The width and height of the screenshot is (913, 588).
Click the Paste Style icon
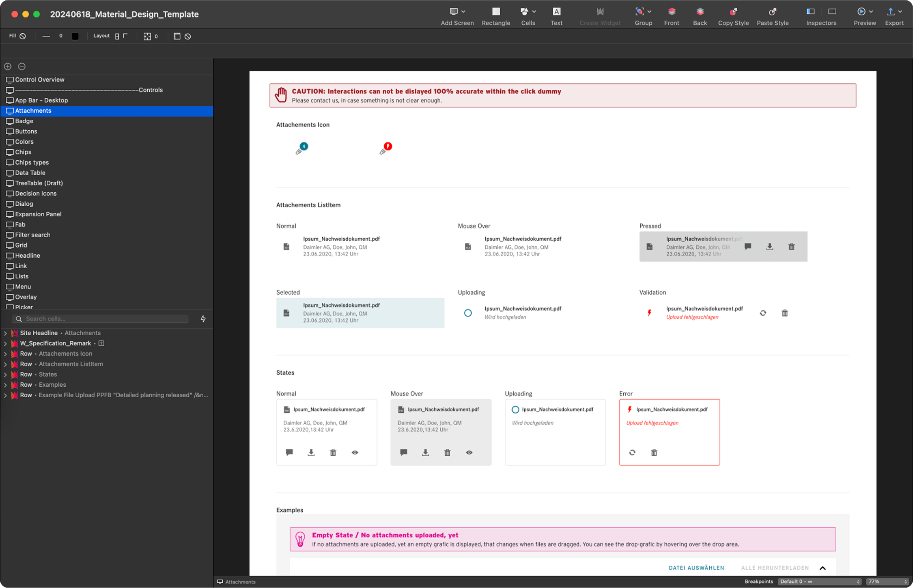coord(773,12)
